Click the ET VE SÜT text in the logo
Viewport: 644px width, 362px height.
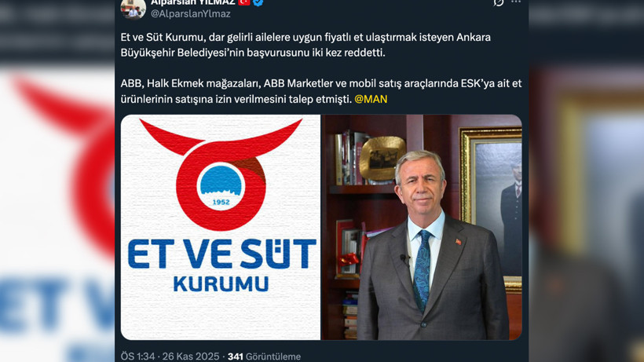click(221, 254)
